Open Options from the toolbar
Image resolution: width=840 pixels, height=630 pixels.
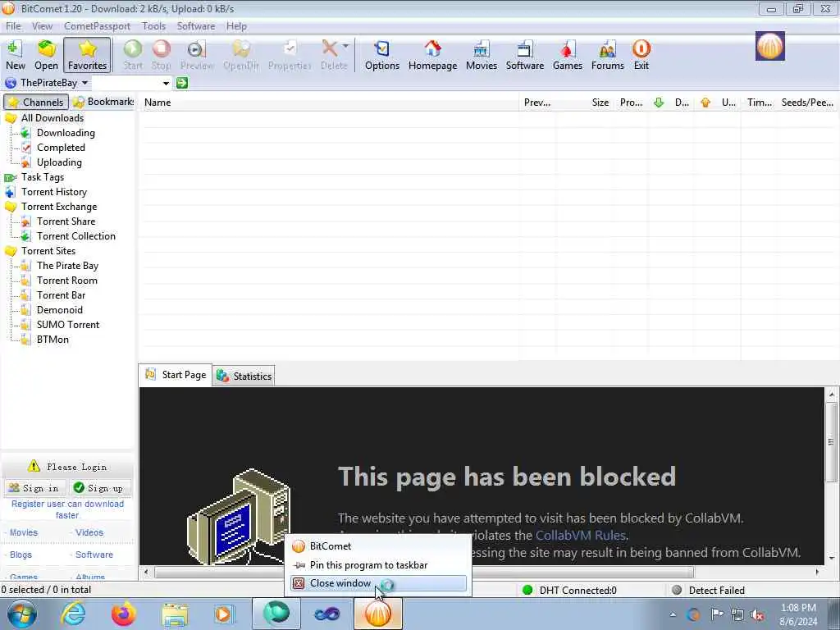tap(382, 55)
